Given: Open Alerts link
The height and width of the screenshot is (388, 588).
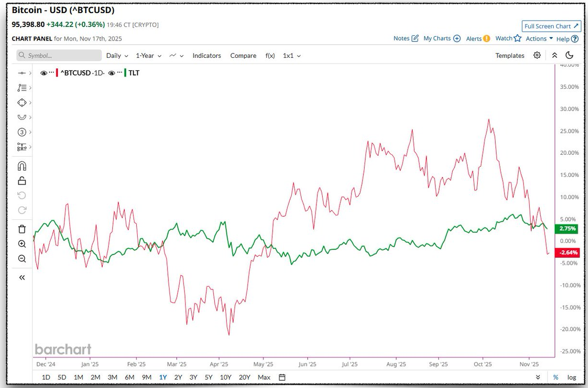Looking at the screenshot, I should click(478, 38).
